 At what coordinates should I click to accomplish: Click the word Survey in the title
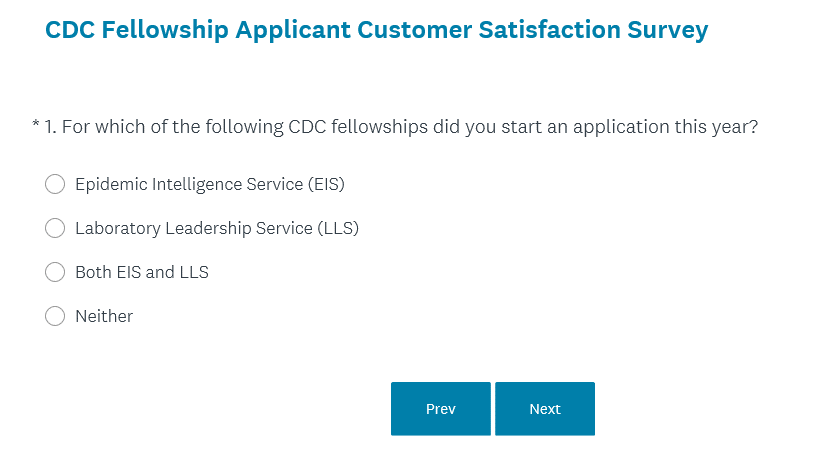pos(667,30)
